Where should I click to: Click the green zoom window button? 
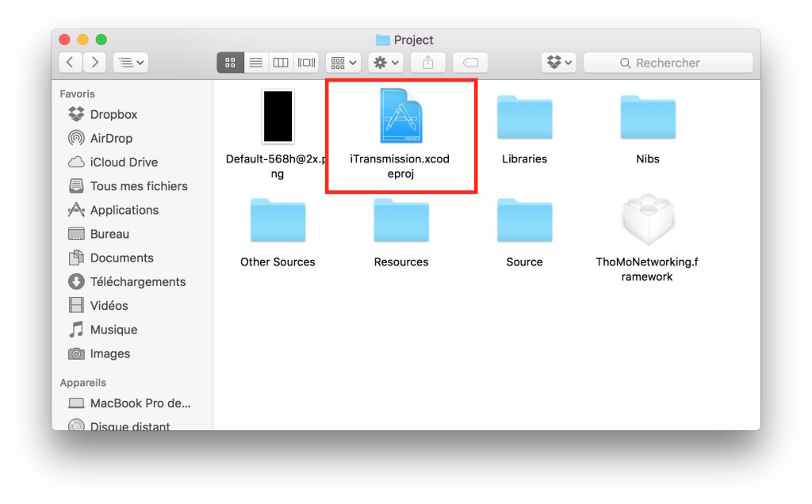(101, 40)
